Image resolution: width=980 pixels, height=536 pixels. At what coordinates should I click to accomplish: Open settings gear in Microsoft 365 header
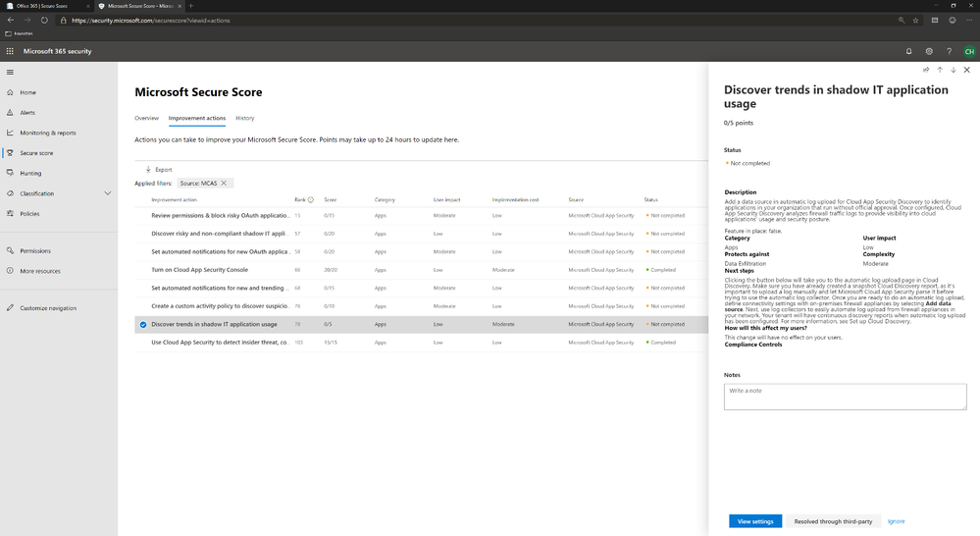click(929, 51)
